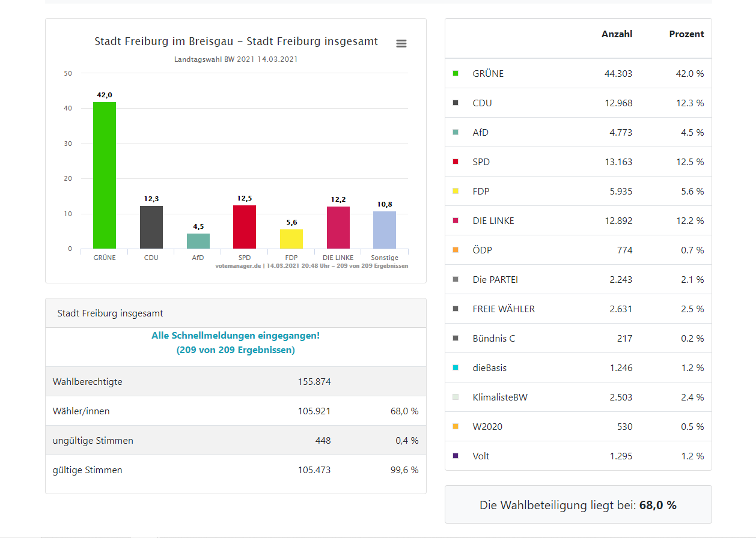Click the green GRÜNE bar in chart
This screenshot has height=538, width=756.
click(x=104, y=175)
